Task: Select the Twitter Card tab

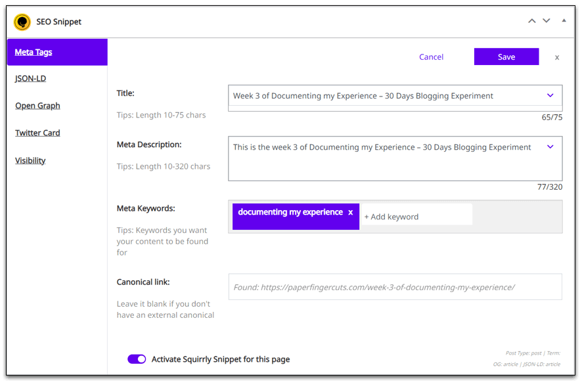Action: click(x=37, y=133)
